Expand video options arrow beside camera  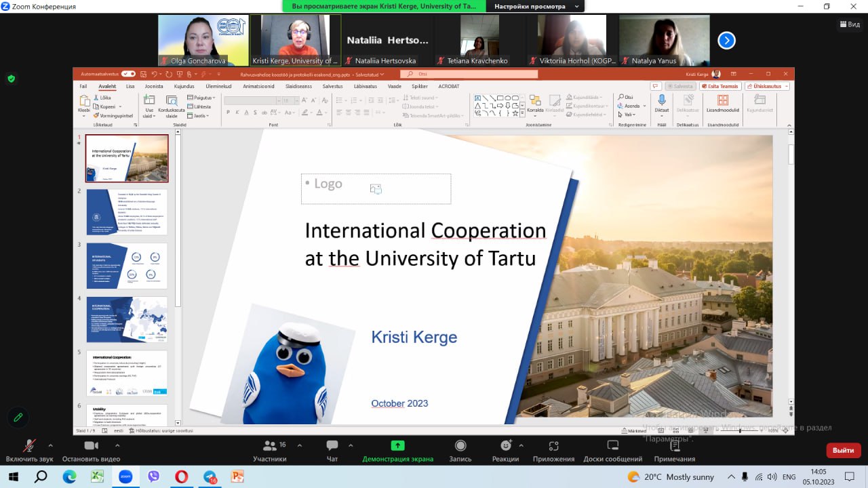(117, 445)
